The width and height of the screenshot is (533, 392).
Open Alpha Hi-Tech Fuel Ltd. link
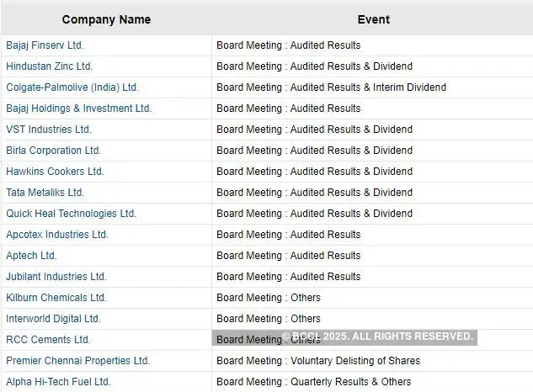[x=58, y=382]
